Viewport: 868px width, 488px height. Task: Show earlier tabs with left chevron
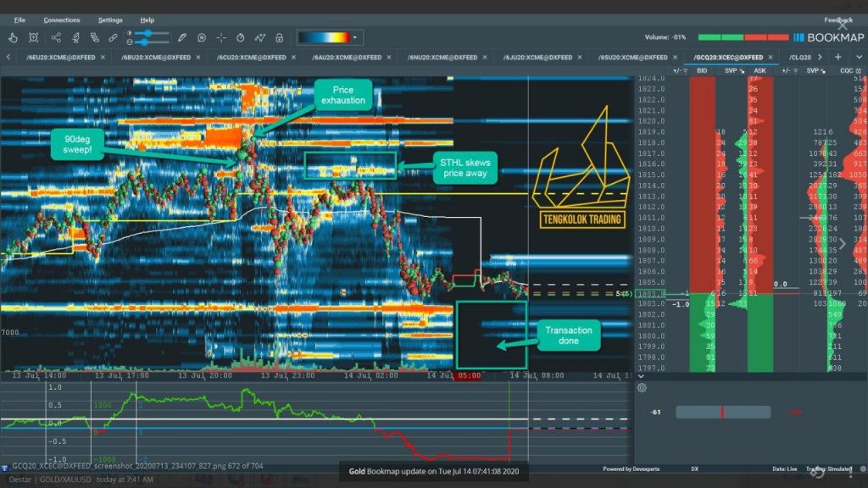click(x=8, y=58)
